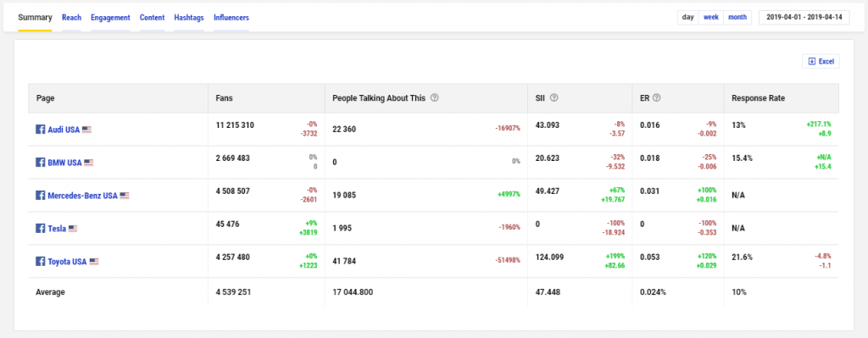
Task: Select BMW ER value 0.018
Action: [650, 158]
